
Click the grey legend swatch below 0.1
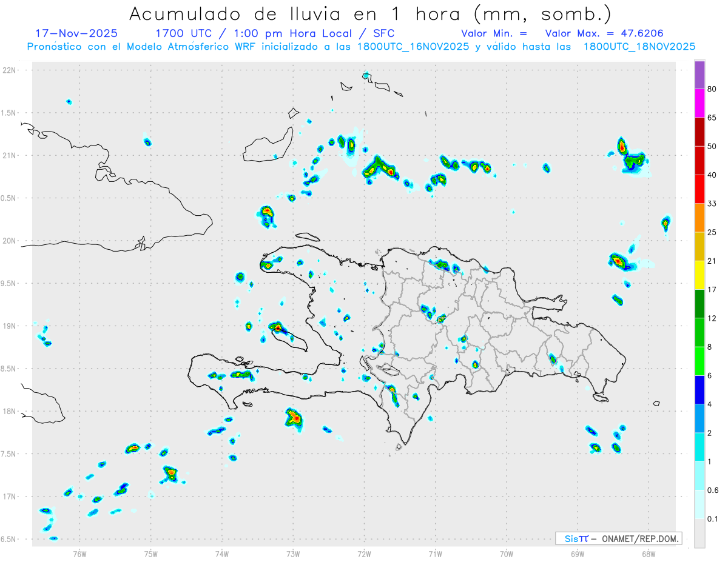(699, 533)
